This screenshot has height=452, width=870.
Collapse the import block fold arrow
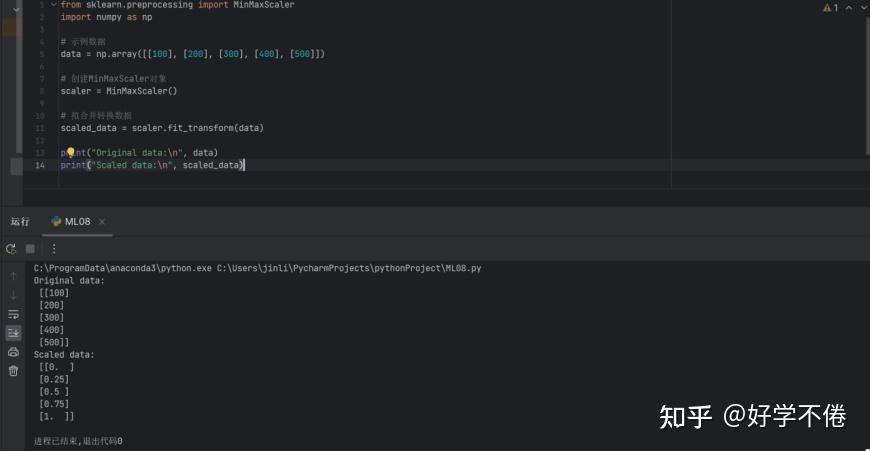point(53,4)
